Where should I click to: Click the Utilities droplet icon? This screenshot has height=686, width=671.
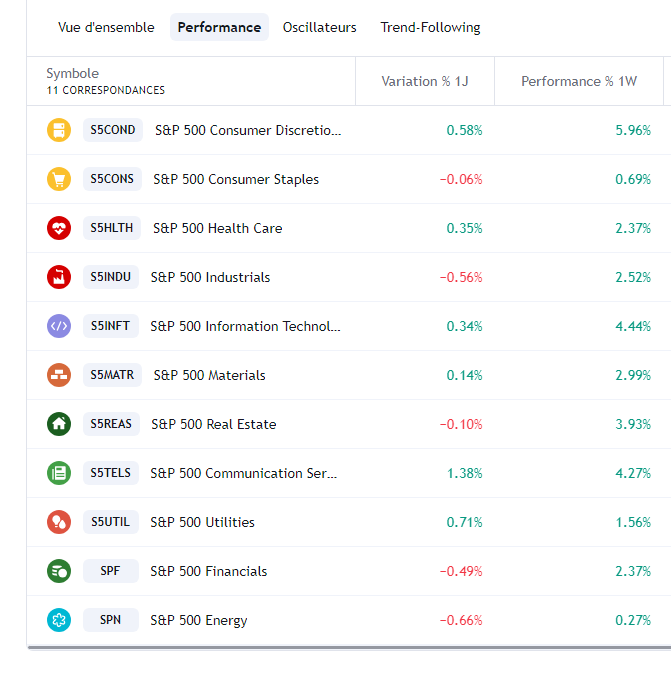click(59, 522)
